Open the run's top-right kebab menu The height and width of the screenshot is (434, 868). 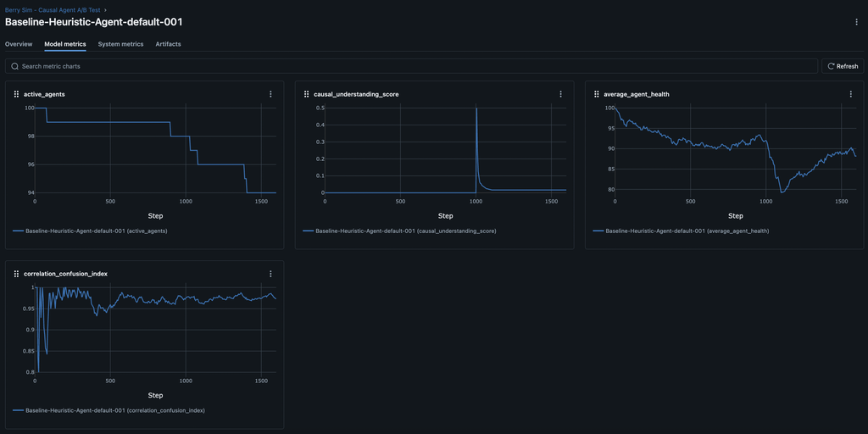coord(856,22)
